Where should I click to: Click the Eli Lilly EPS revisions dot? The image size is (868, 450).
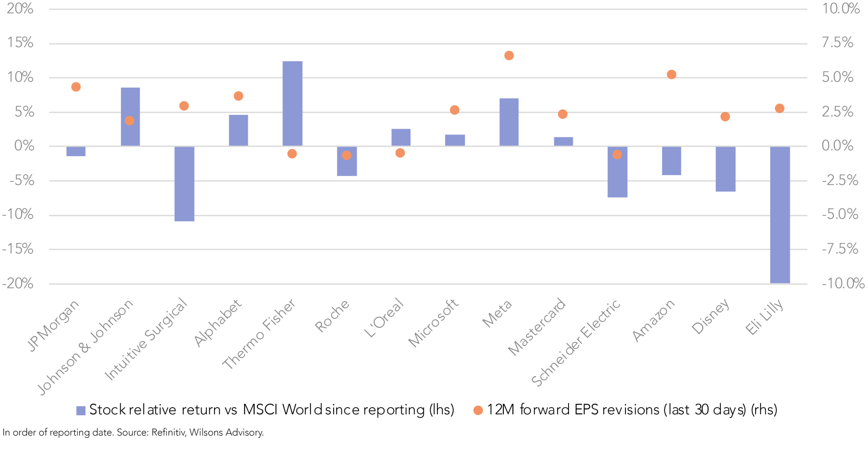click(x=779, y=109)
